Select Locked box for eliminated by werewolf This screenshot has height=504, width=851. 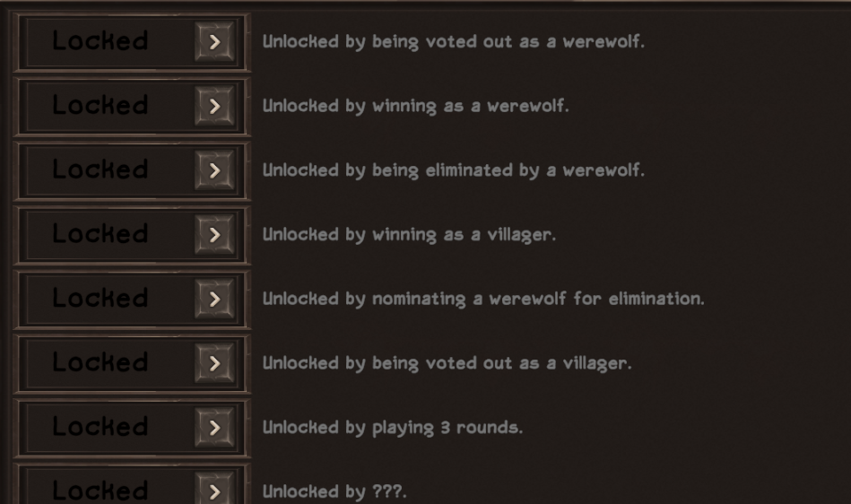(132, 171)
